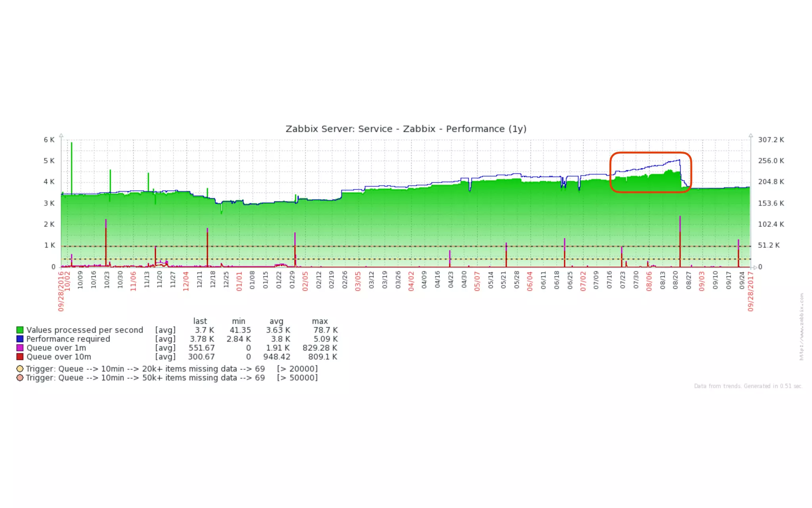
Task: Click the '6 K' left axis label
Action: pyautogui.click(x=49, y=140)
